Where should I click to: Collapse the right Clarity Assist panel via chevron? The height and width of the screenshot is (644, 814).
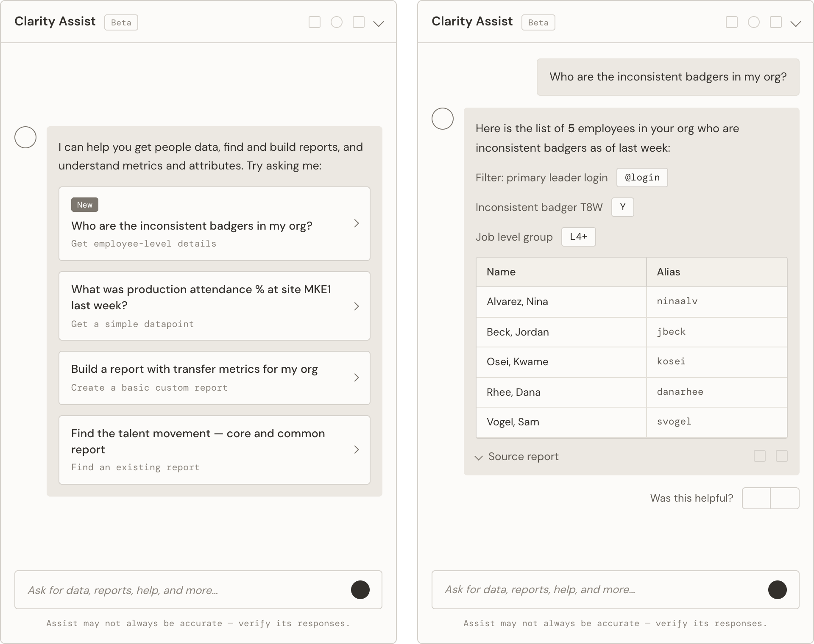pos(796,24)
